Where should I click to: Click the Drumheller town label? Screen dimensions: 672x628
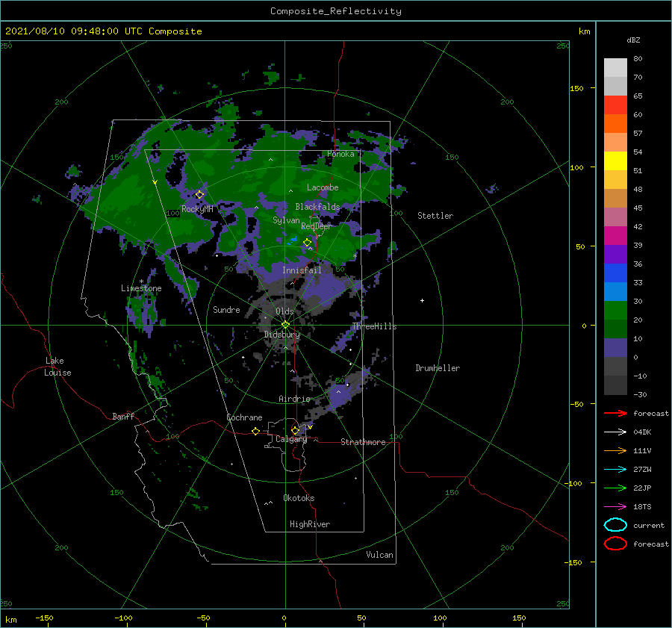coord(437,368)
